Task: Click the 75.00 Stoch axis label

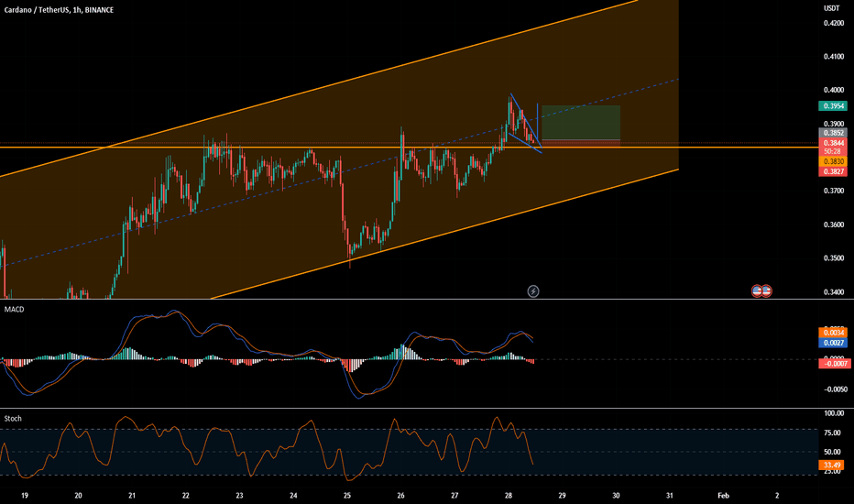Action: coord(832,433)
